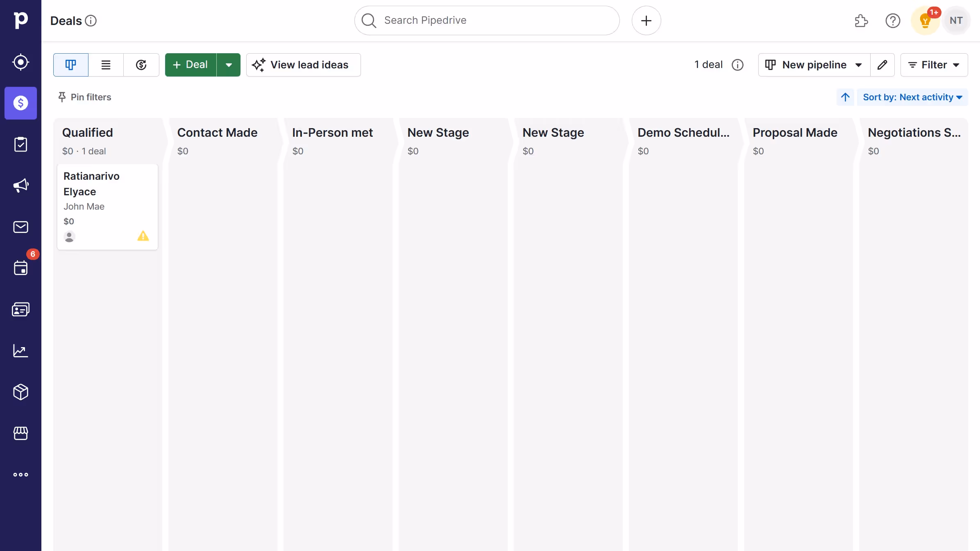Open the Marketplace store icon

(20, 434)
